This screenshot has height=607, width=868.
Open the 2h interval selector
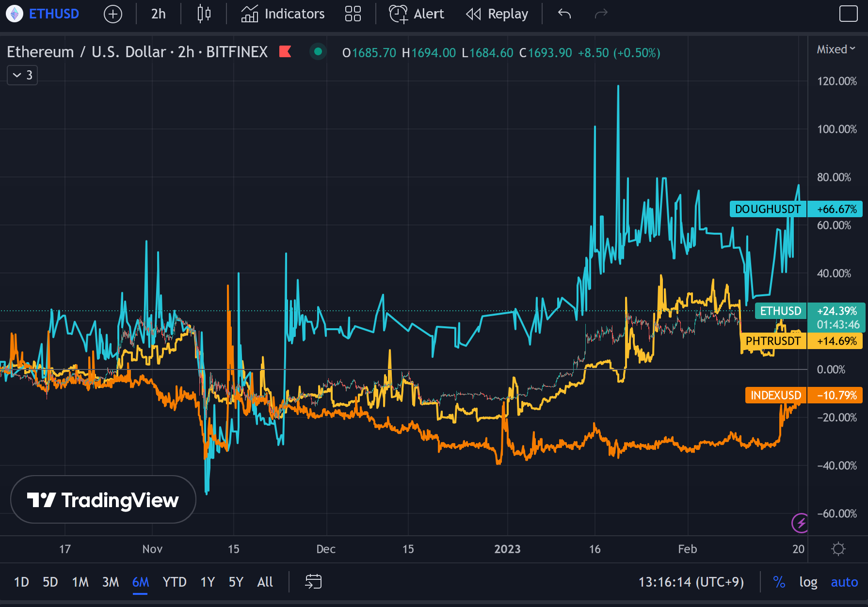(x=157, y=14)
